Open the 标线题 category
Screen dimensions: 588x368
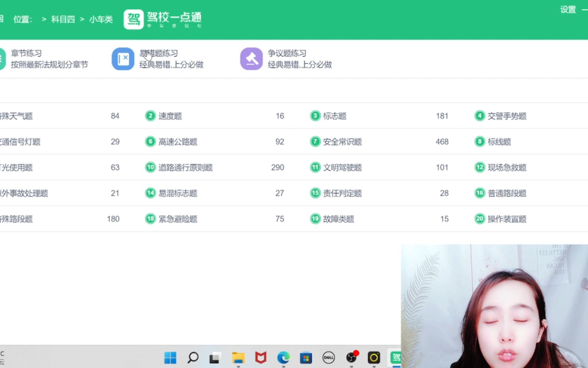click(499, 141)
